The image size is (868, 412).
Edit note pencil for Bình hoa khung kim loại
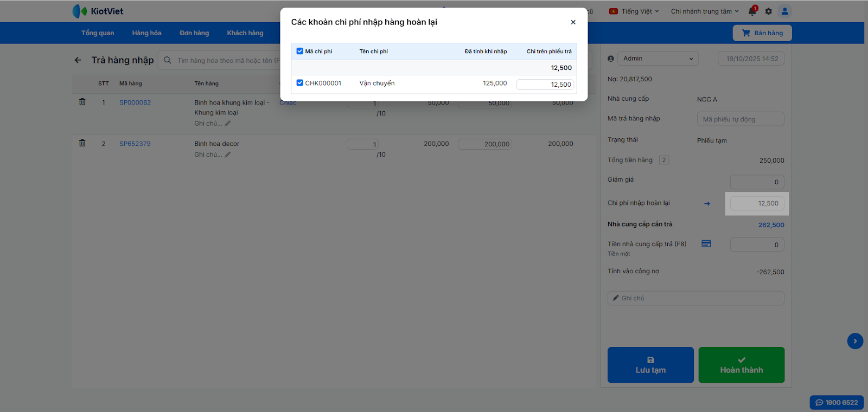point(228,124)
